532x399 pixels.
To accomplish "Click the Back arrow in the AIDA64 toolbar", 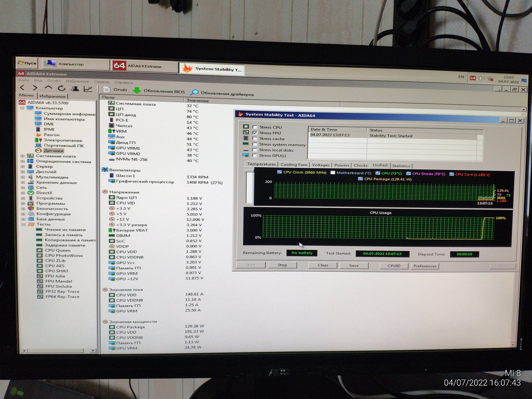I will 22,88.
